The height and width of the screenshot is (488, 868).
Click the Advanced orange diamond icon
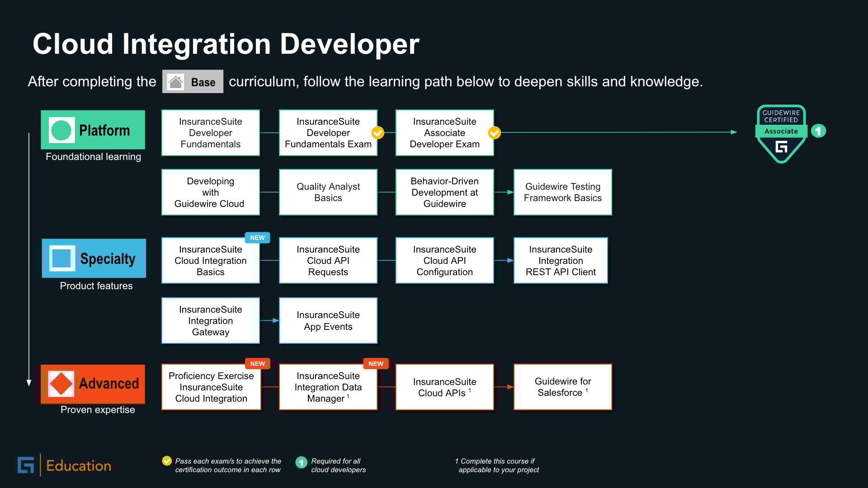coord(61,384)
